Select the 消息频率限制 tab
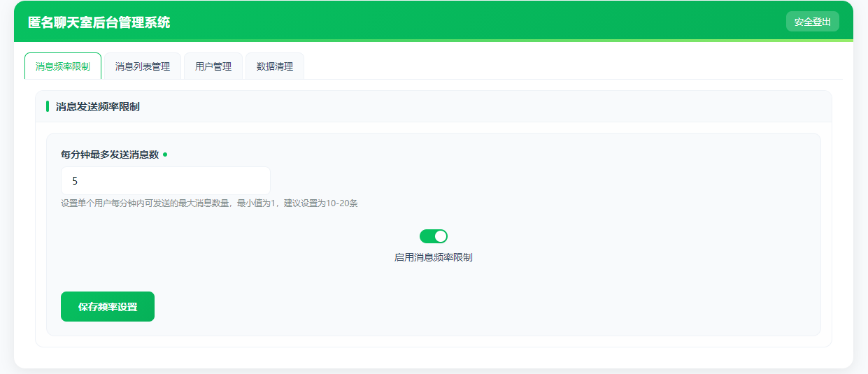This screenshot has height=374, width=868. 63,66
